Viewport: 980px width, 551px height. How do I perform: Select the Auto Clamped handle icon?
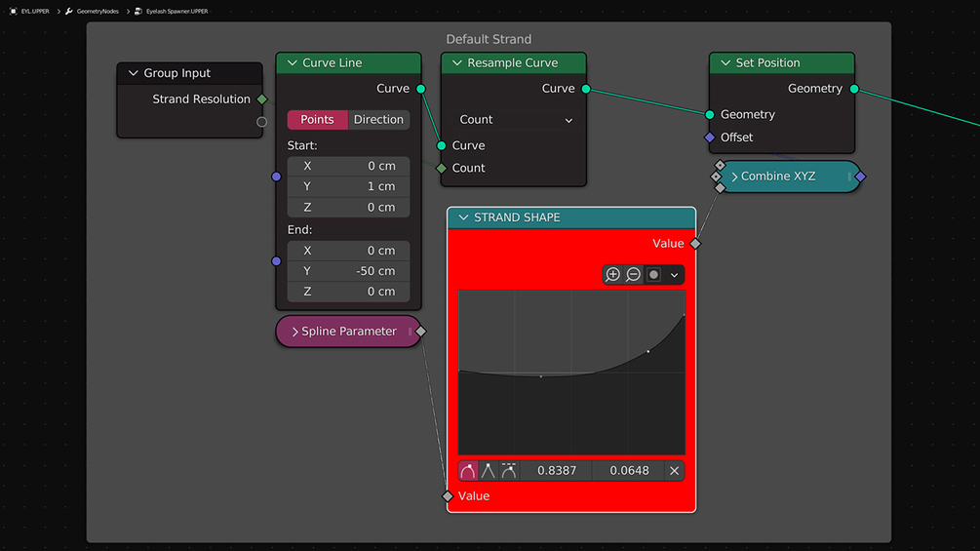[509, 471]
